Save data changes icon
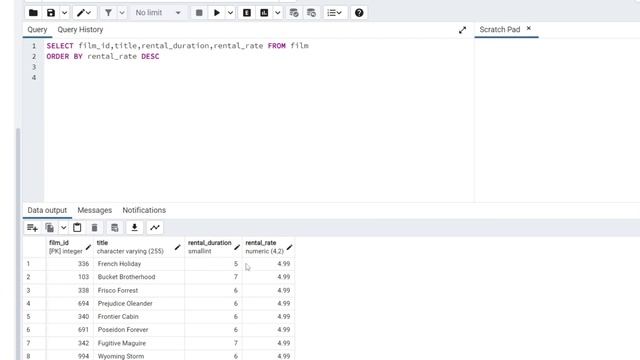Viewport: 640px width, 360px height. pyautogui.click(x=115, y=228)
